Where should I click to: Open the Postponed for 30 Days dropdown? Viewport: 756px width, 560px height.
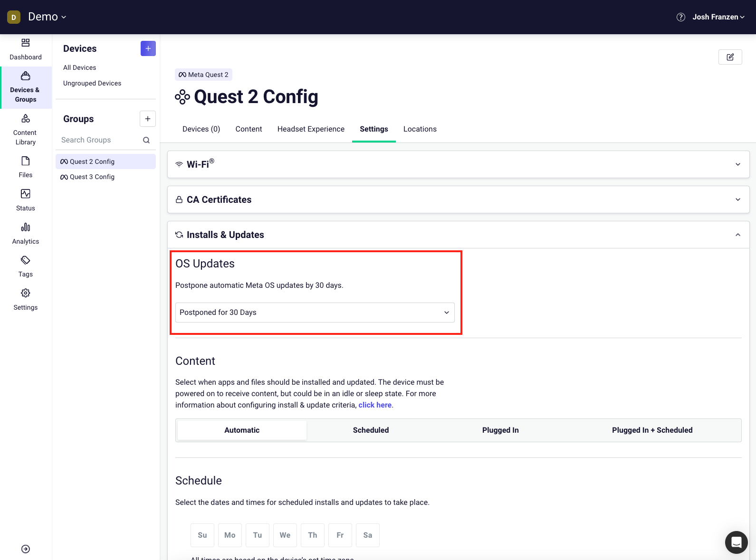tap(315, 313)
